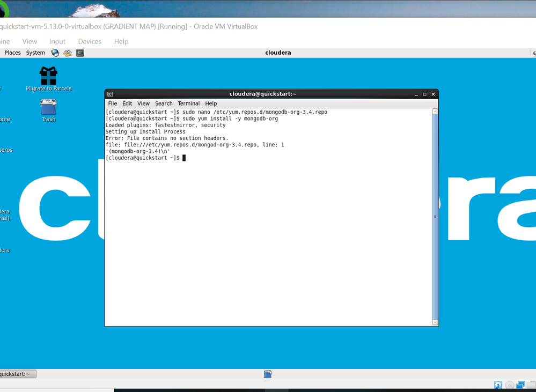Image resolution: width=536 pixels, height=392 pixels.
Task: Open the VirtualBox View menu
Action: coord(30,41)
